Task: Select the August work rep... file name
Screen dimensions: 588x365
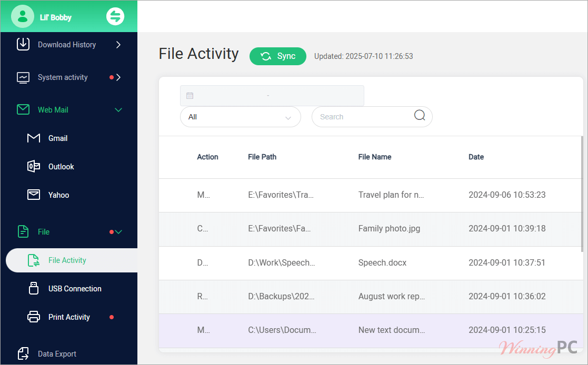Action: click(392, 297)
